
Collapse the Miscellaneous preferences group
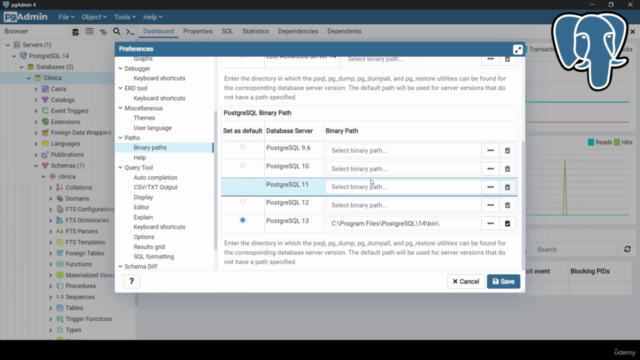pyautogui.click(x=120, y=108)
